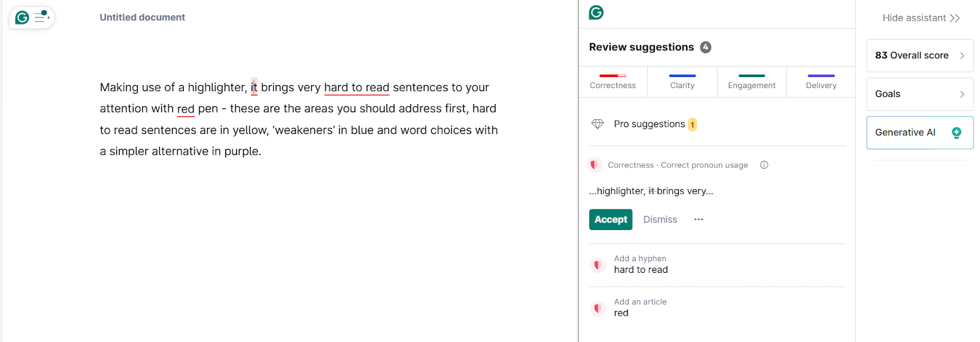Expand the Goals panel
This screenshot has width=980, height=342.
920,94
